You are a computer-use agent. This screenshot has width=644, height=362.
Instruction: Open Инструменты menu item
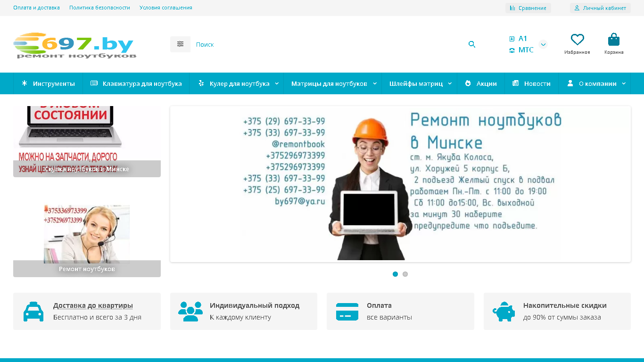(48, 83)
